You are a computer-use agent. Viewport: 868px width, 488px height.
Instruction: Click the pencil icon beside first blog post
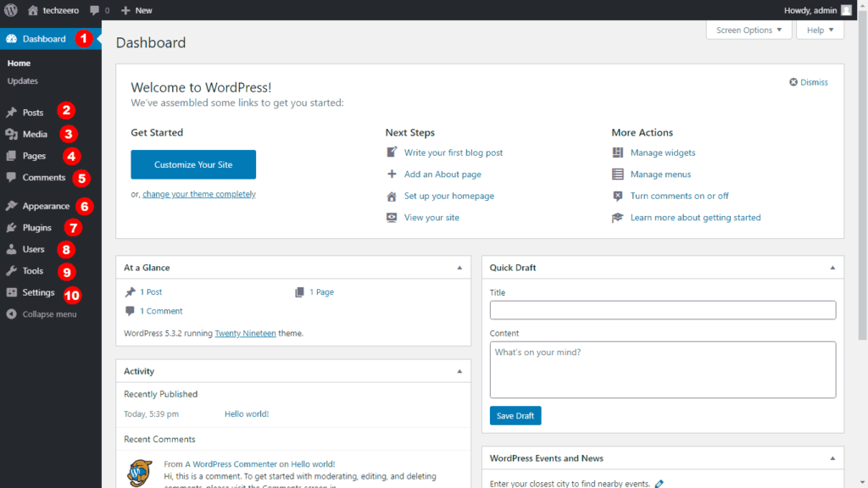pos(392,152)
